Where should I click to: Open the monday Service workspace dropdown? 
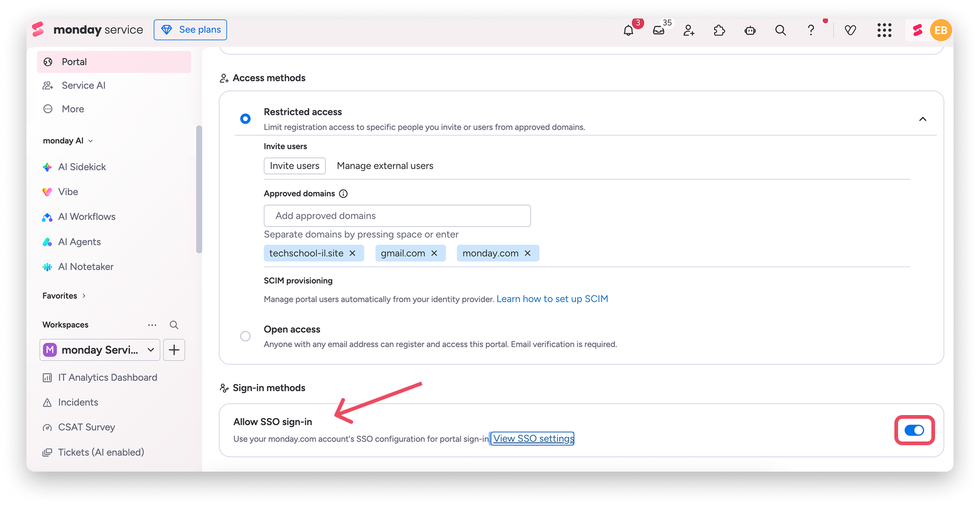pyautogui.click(x=100, y=350)
